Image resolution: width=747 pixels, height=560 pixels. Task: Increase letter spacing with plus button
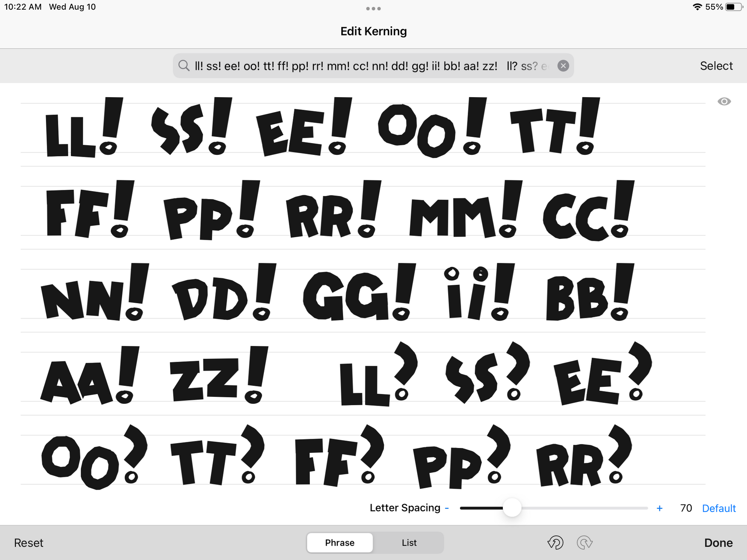[x=659, y=508]
